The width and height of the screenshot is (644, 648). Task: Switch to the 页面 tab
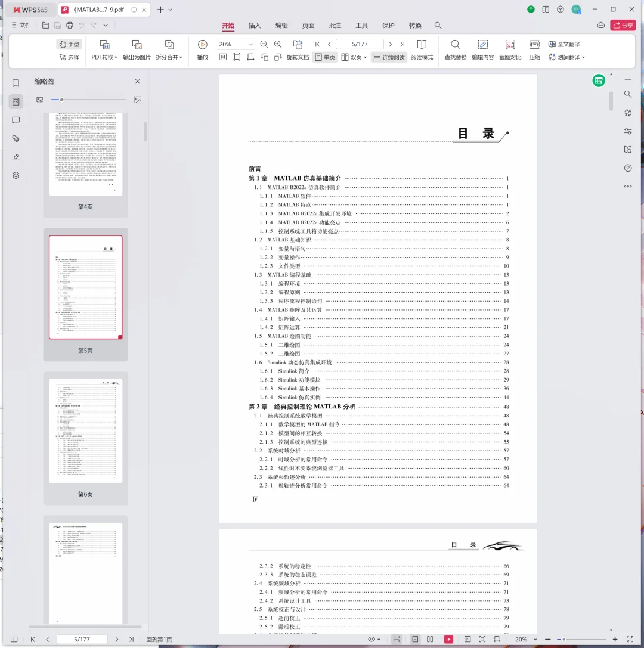tap(308, 25)
